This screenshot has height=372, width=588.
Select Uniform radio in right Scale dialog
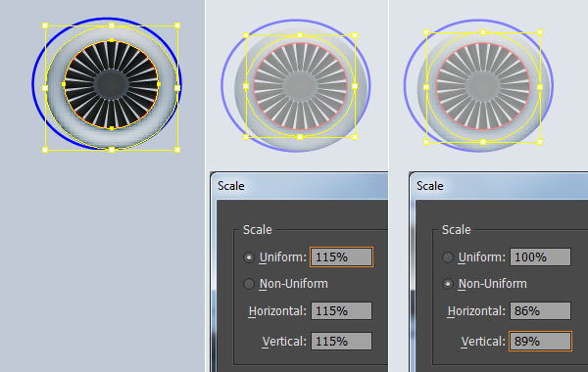pyautogui.click(x=448, y=257)
